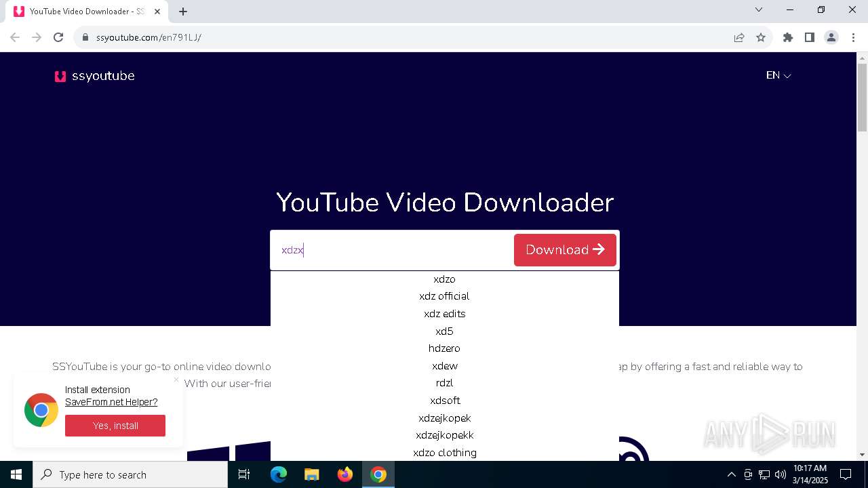Select the 'xdzejkopek' suggestion

(445, 418)
